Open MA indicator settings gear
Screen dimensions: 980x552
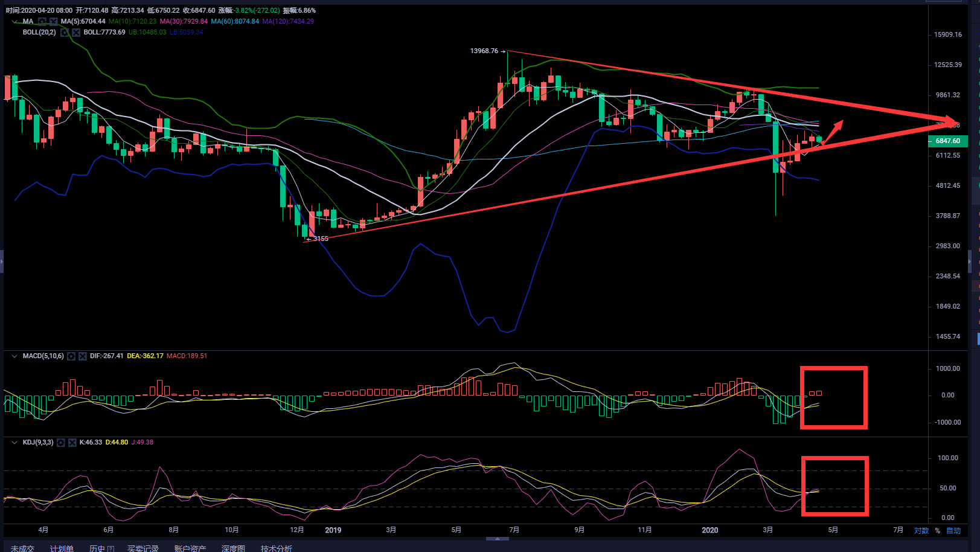[42, 21]
